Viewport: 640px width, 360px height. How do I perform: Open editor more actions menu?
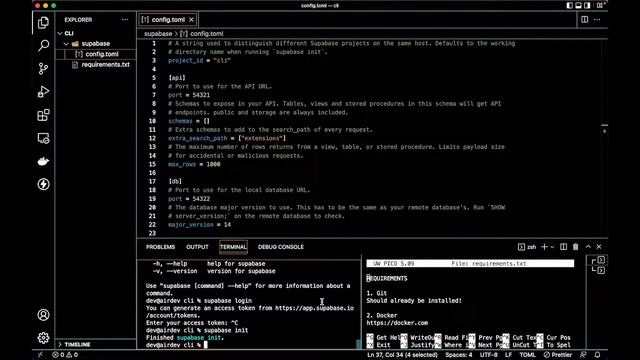pyautogui.click(x=597, y=20)
